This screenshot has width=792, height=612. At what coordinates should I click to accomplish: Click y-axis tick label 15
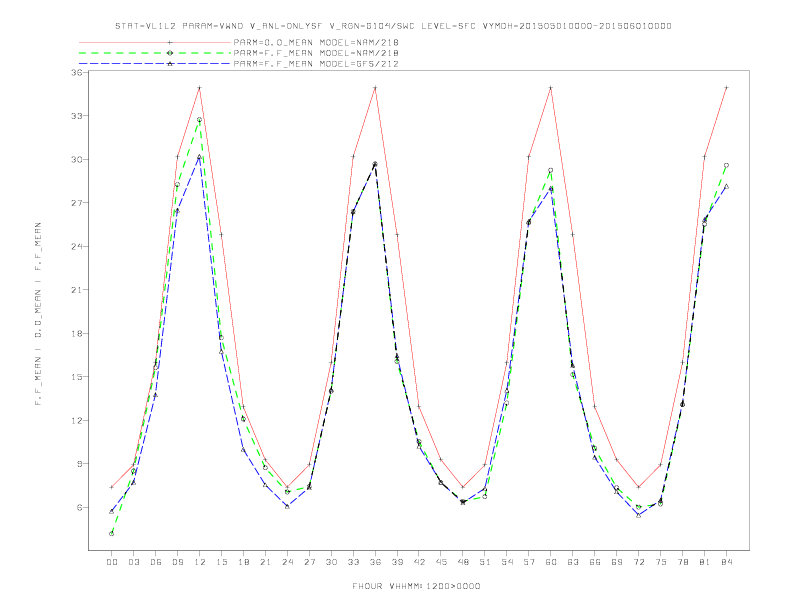click(77, 377)
